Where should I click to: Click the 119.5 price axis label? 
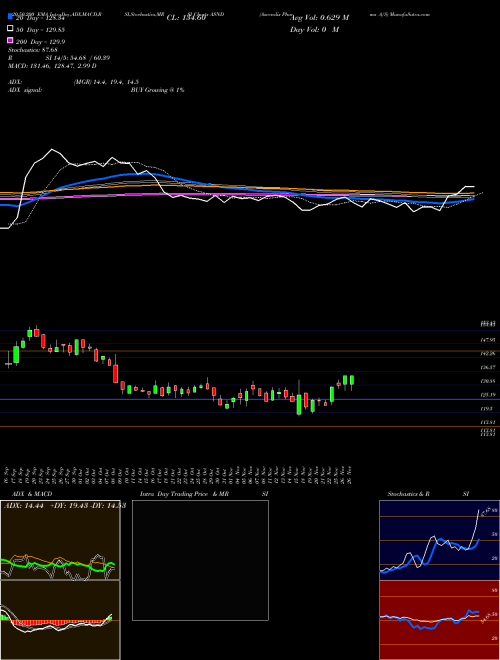pyautogui.click(x=487, y=408)
